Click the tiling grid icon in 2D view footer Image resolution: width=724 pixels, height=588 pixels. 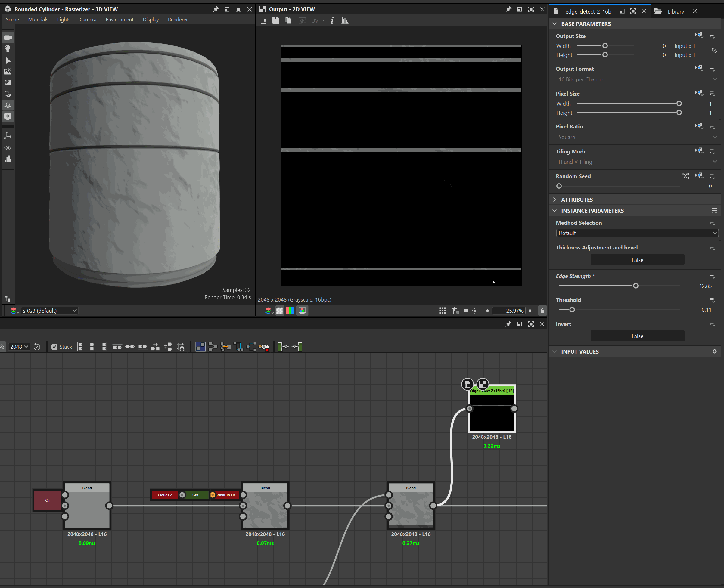click(442, 311)
